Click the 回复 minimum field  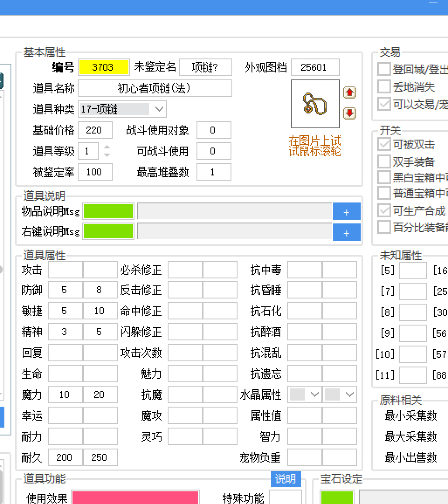(65, 353)
